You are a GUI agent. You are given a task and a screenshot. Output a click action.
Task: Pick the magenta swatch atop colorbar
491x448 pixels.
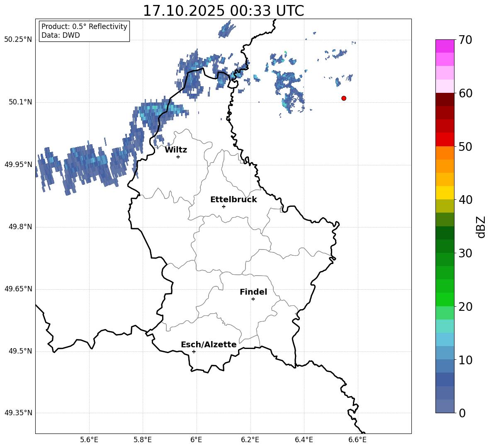click(x=445, y=46)
